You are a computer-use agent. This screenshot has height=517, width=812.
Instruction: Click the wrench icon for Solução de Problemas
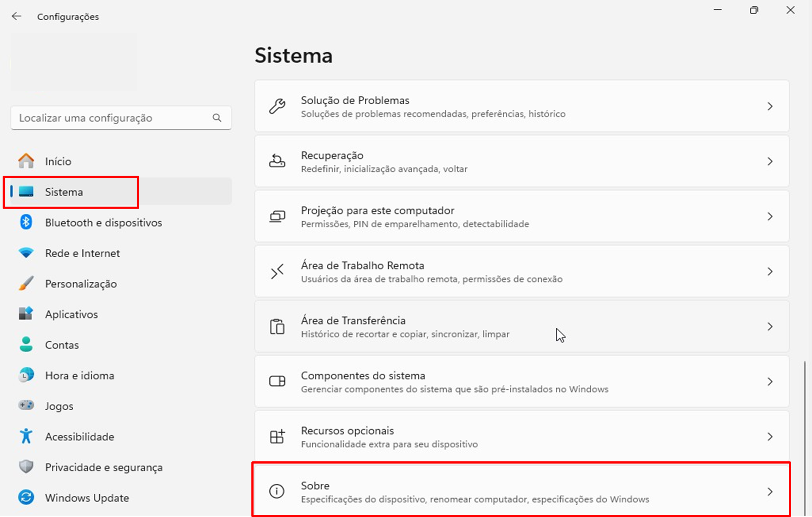pyautogui.click(x=277, y=106)
